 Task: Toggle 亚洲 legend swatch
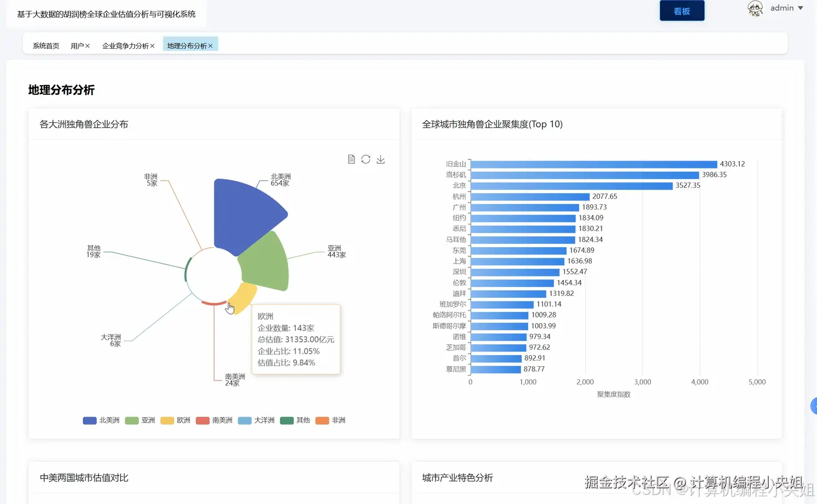coord(132,420)
